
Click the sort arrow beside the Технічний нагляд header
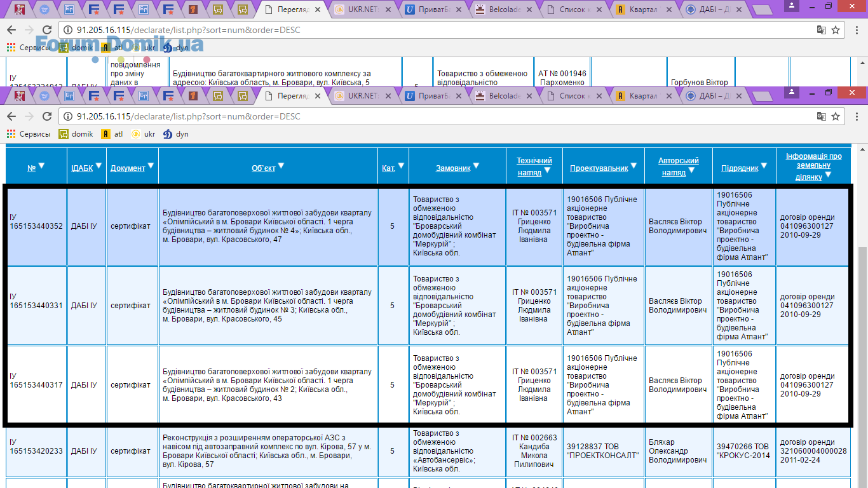pyautogui.click(x=547, y=170)
